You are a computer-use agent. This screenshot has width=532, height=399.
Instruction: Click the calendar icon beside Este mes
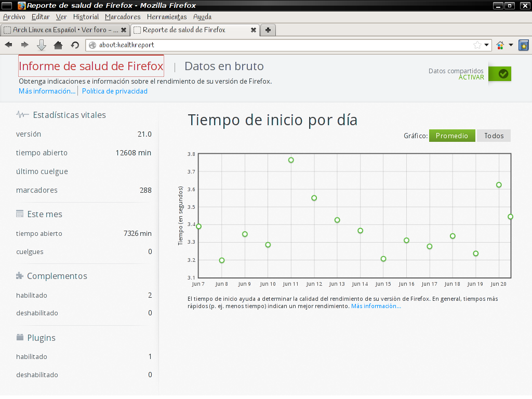tap(20, 214)
